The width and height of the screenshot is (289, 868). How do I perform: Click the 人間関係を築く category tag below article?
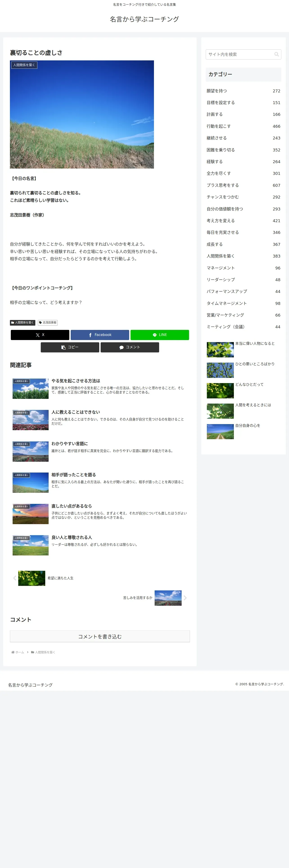(x=23, y=322)
